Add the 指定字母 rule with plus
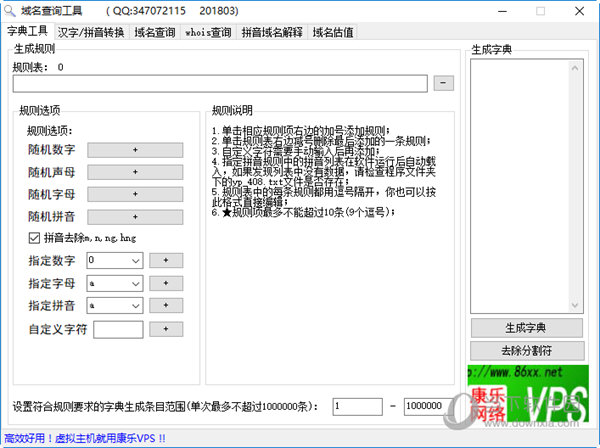Screen dimensions: 600x448 click(x=166, y=283)
